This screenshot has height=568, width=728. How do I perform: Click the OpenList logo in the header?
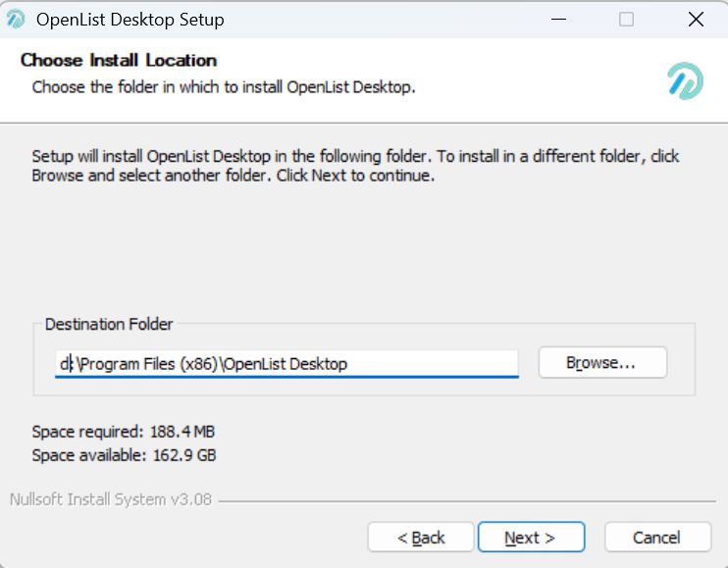pyautogui.click(x=685, y=81)
